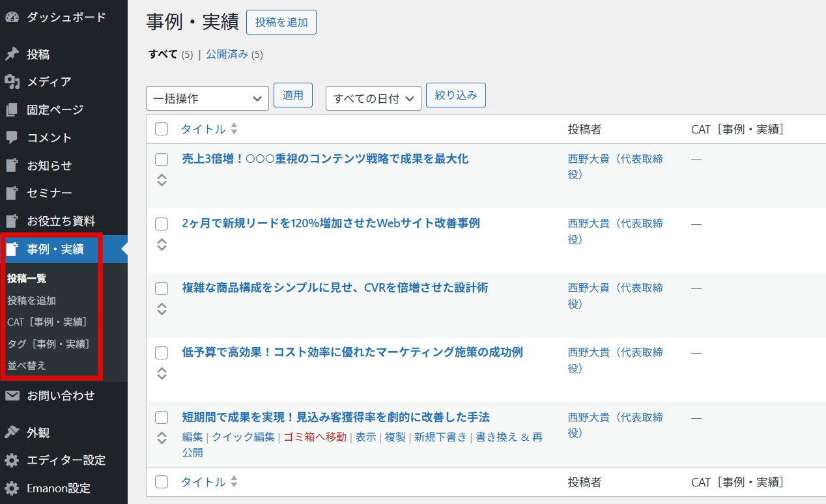Open media via the メディア icon
This screenshot has height=504, width=826.
click(12, 82)
